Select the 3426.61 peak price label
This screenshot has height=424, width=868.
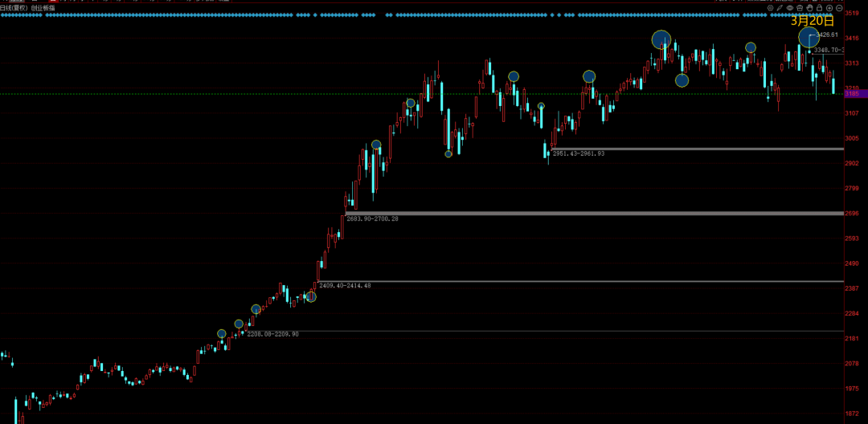[826, 35]
